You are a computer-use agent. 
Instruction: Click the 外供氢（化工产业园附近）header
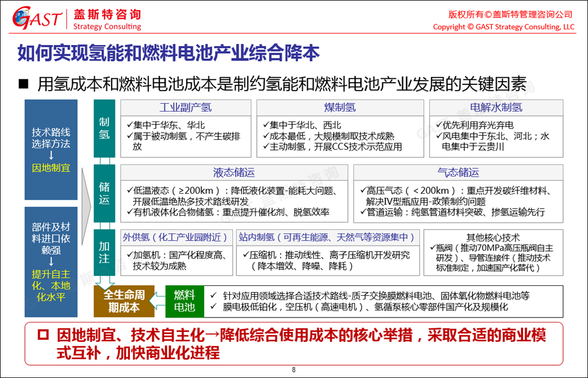tap(176, 237)
